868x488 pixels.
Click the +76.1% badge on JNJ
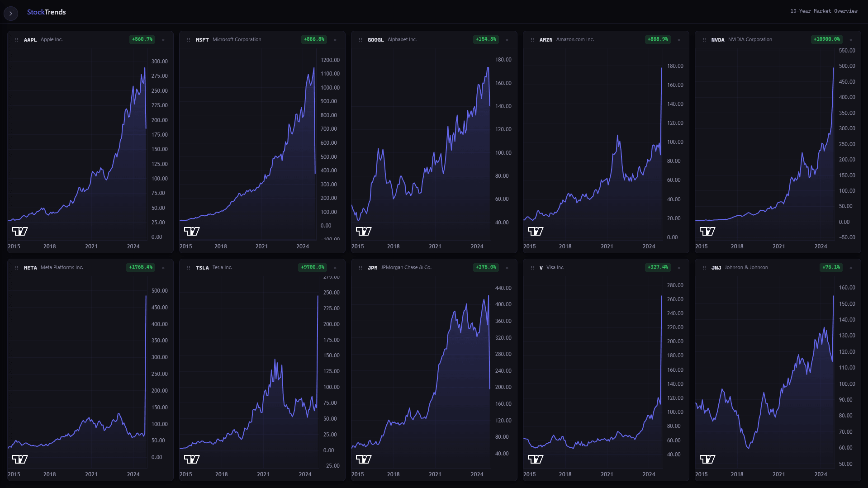point(831,267)
